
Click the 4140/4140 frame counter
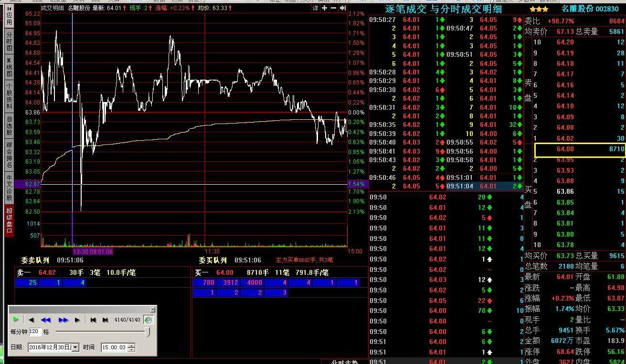coord(127,320)
